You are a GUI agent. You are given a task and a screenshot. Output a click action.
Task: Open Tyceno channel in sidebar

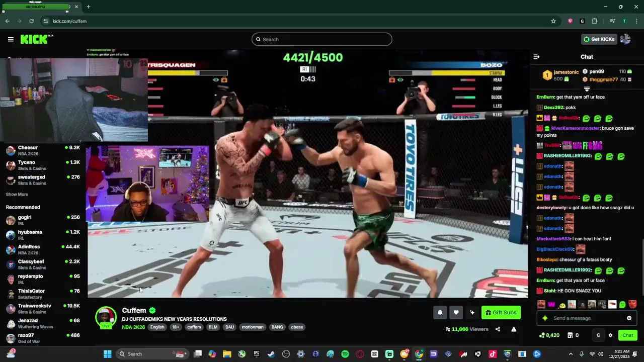tap(43, 165)
